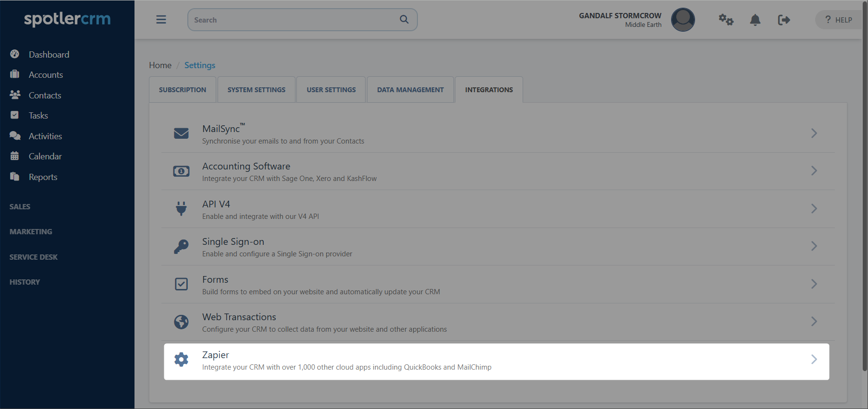Click the hamburger menu icon

coord(161,20)
